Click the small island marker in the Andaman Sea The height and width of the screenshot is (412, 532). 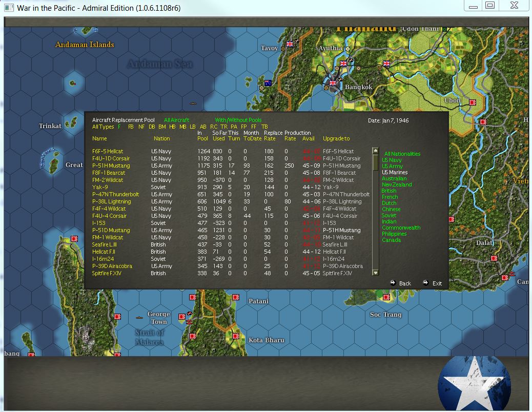pyautogui.click(x=73, y=83)
